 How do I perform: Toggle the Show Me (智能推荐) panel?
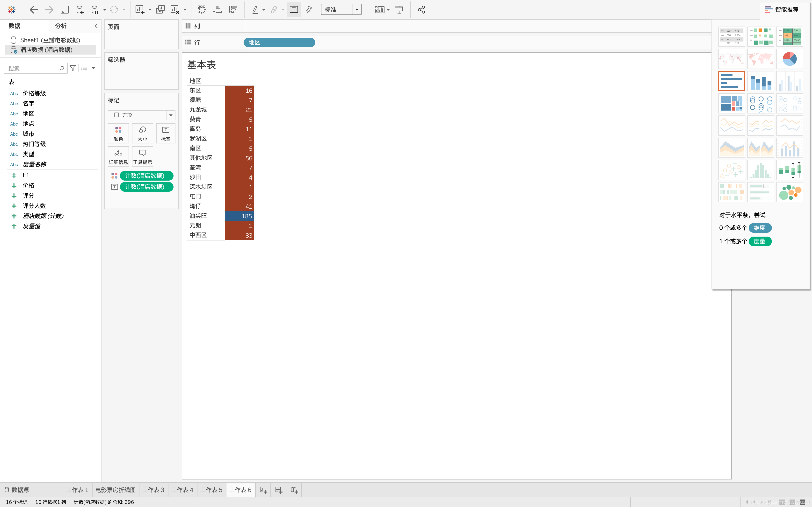pyautogui.click(x=782, y=10)
